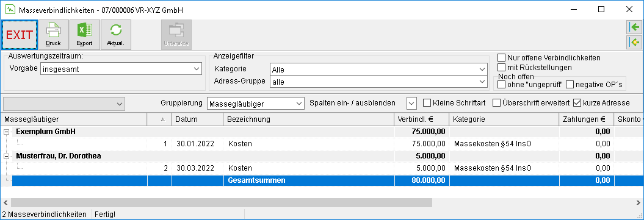The image size is (644, 220).
Task: Uncheck the kurze Adresse checkbox
Action: point(577,102)
